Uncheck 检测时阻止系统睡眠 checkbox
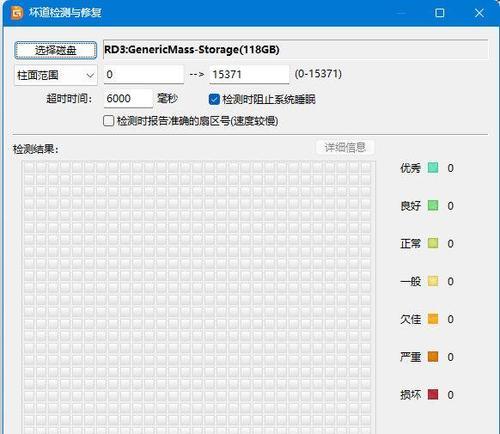Image resolution: width=500 pixels, height=434 pixels. point(214,99)
